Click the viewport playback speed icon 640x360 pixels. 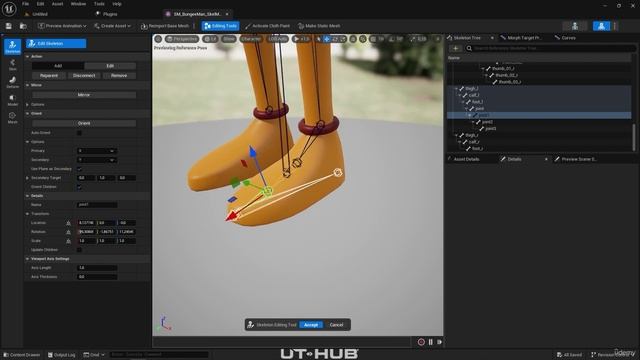(296, 39)
